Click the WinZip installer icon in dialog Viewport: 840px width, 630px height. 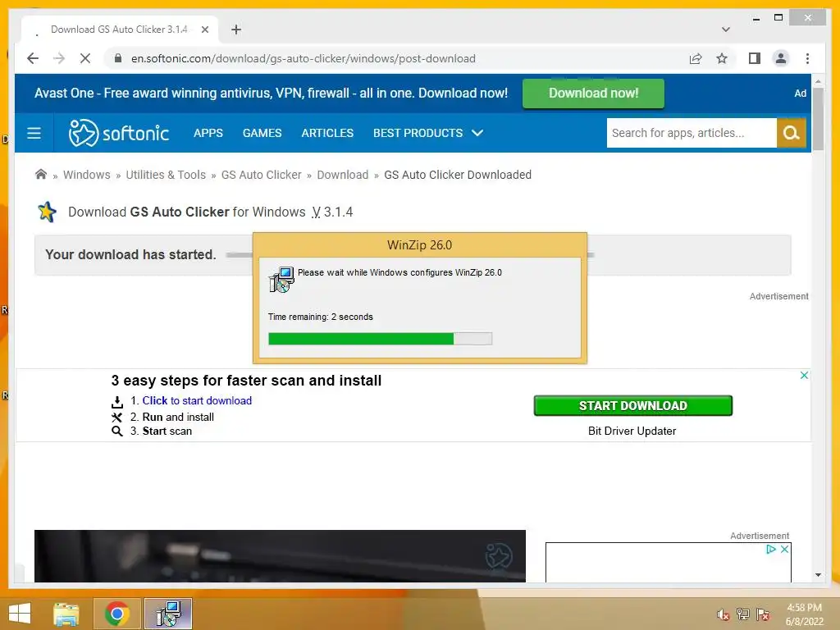[x=281, y=279]
